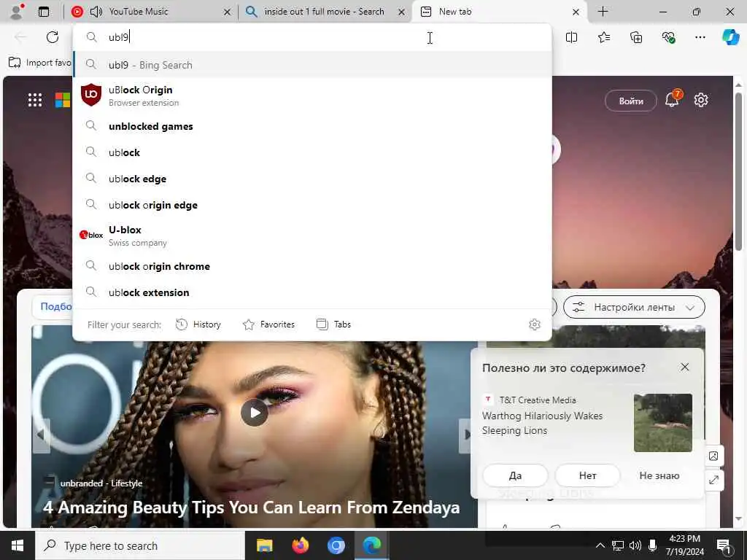Viewport: 747px width, 560px height.
Task: Open a new tab with plus button
Action: coord(603,12)
